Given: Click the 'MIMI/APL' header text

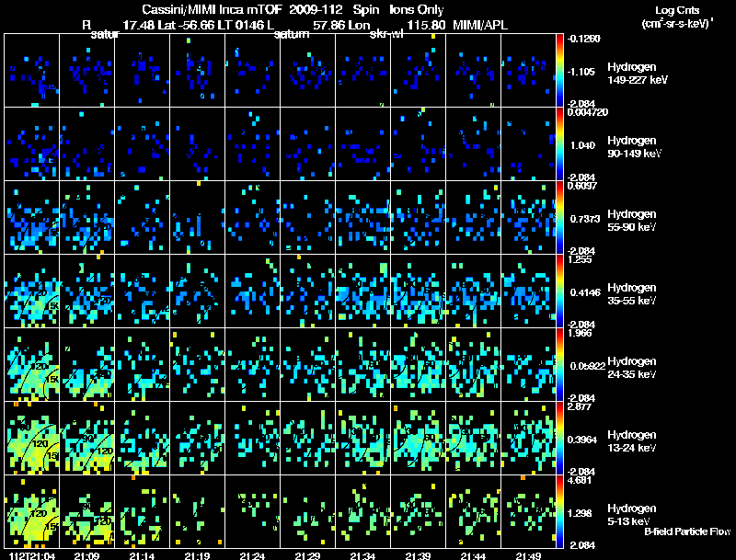Looking at the screenshot, I should pos(479,25).
